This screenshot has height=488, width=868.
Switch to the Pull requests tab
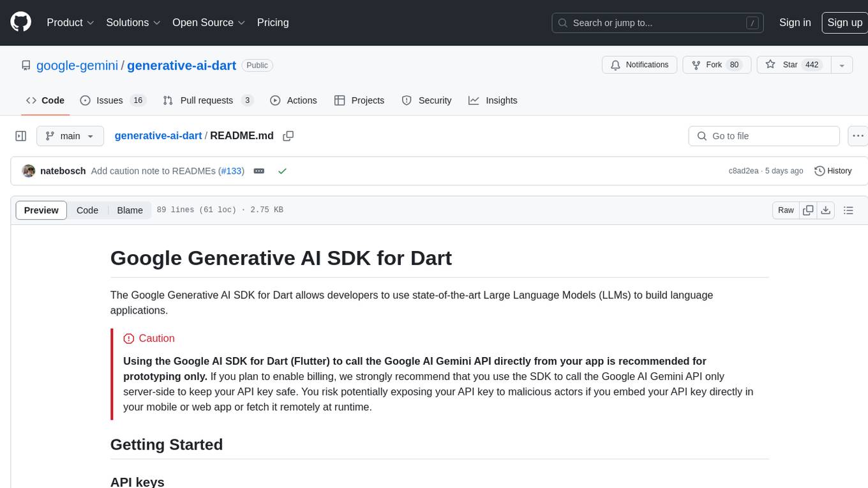point(208,100)
